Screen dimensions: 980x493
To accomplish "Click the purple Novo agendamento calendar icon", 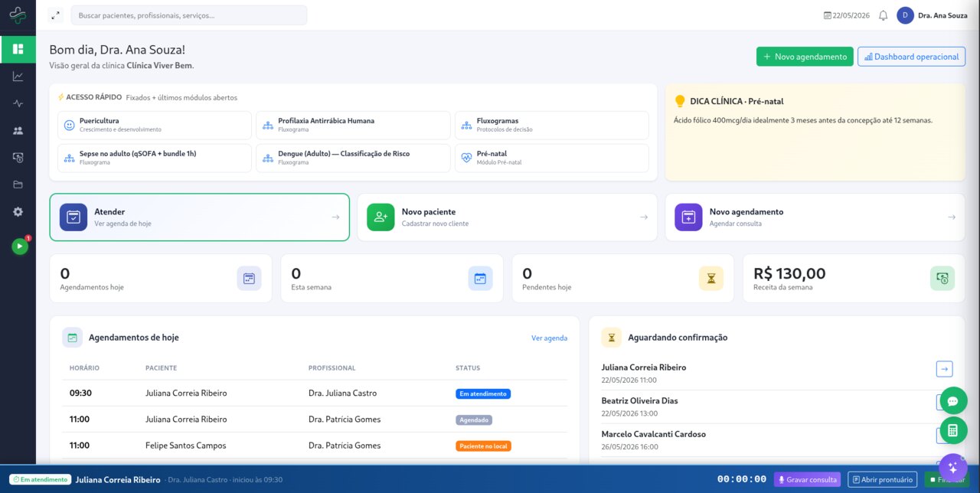I will pos(688,217).
